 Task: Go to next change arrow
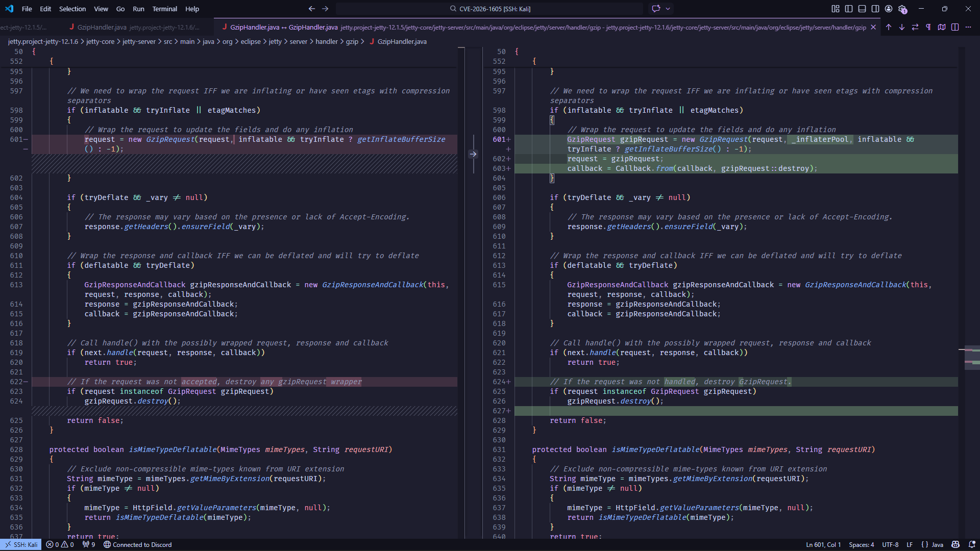902,27
